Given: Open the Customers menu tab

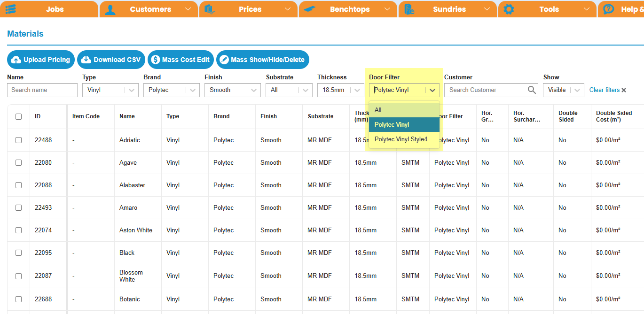Looking at the screenshot, I should (149, 9).
